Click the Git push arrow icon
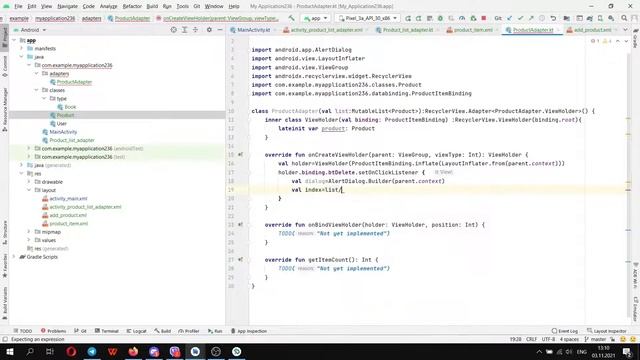 [x=531, y=18]
